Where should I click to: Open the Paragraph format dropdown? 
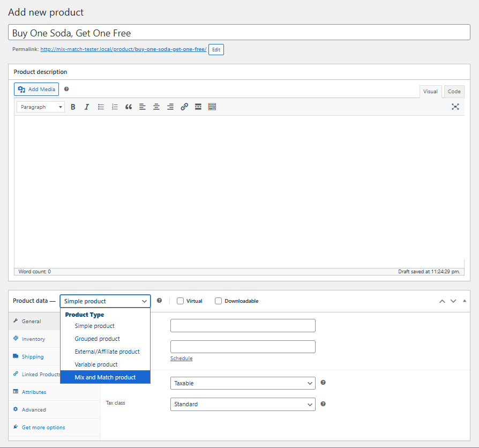pos(41,107)
